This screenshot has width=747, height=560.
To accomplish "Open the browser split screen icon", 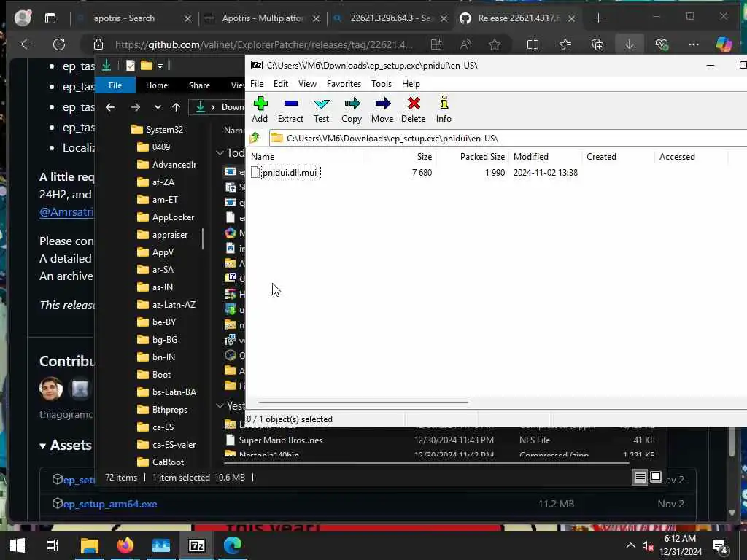I will click(533, 44).
